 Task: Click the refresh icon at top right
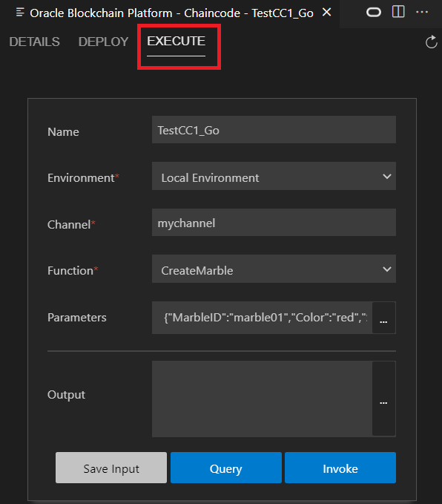(431, 42)
